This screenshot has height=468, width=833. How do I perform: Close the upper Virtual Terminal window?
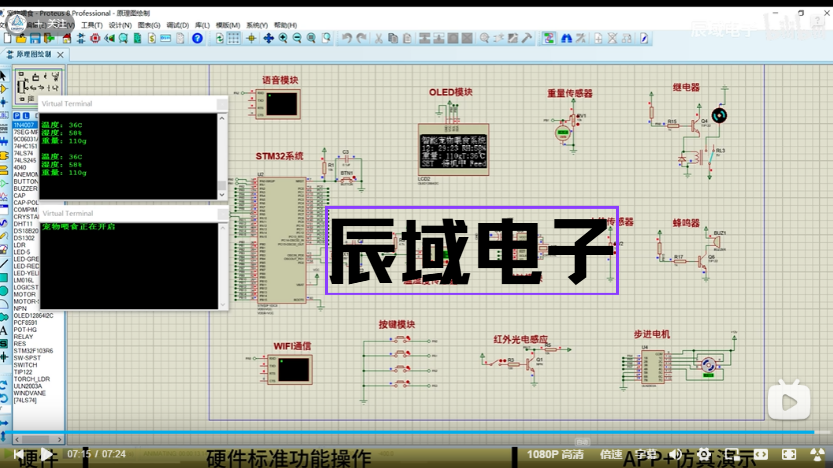[222, 104]
